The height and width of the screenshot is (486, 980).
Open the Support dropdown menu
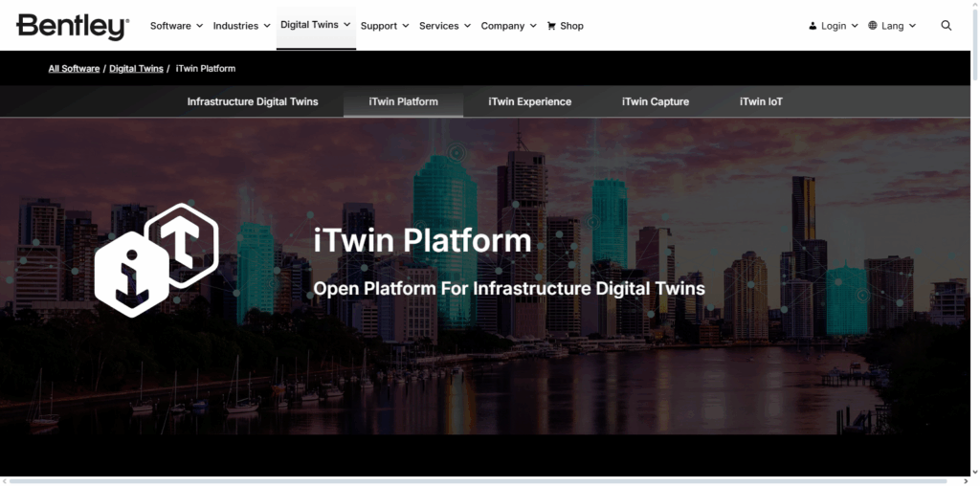pos(385,26)
